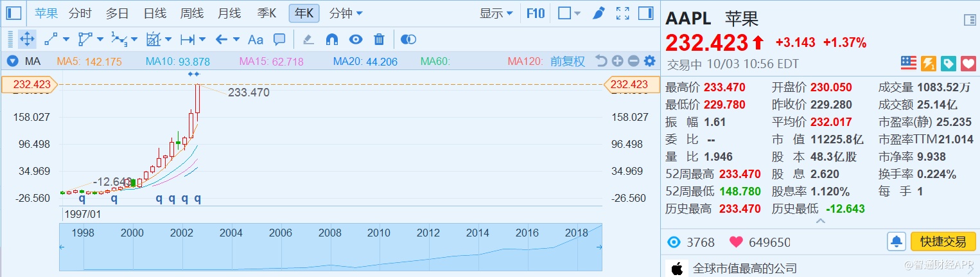Open the 显示 display dropdown
The image size is (980, 277).
tap(496, 13)
